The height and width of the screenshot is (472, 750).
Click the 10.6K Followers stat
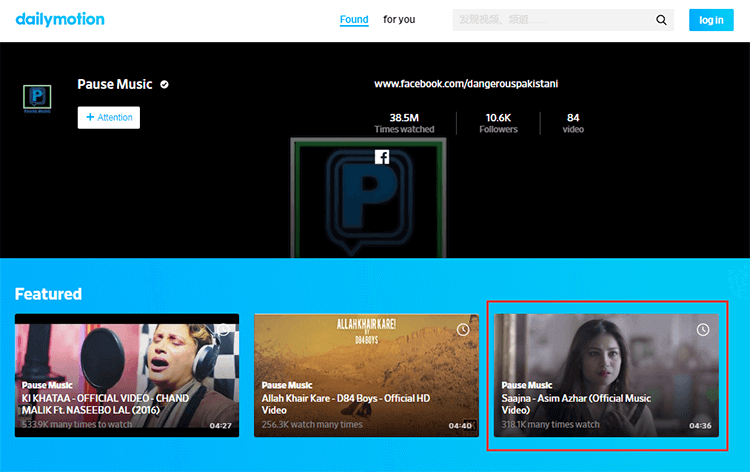tap(498, 123)
